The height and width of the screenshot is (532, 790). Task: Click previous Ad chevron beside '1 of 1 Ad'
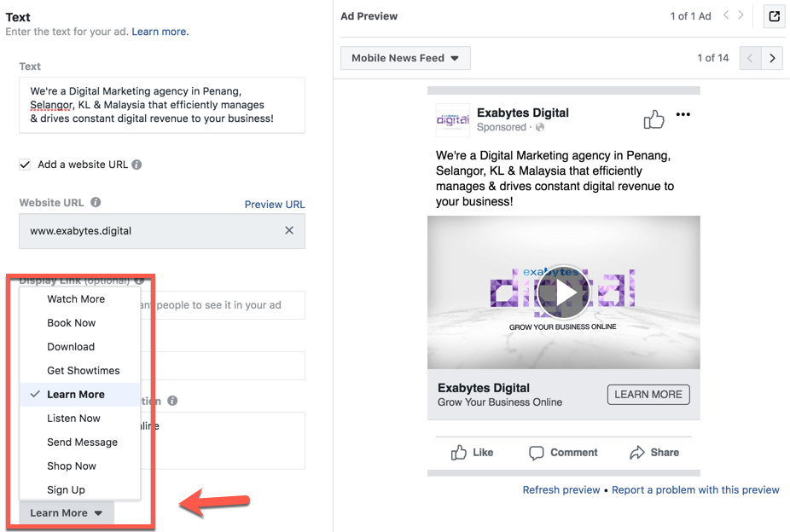[726, 15]
